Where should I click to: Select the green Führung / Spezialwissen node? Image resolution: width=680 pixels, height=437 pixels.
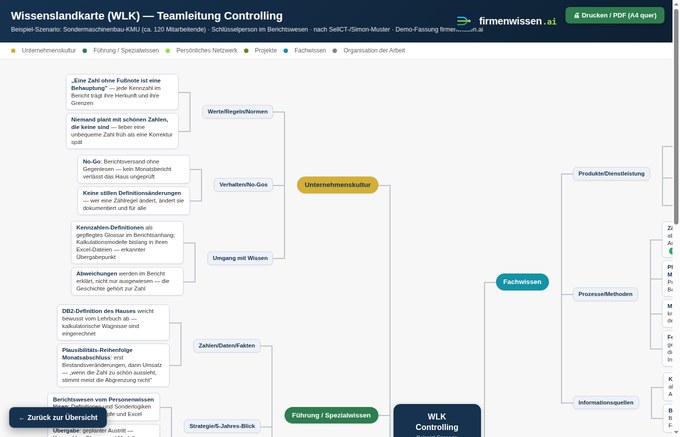point(331,415)
